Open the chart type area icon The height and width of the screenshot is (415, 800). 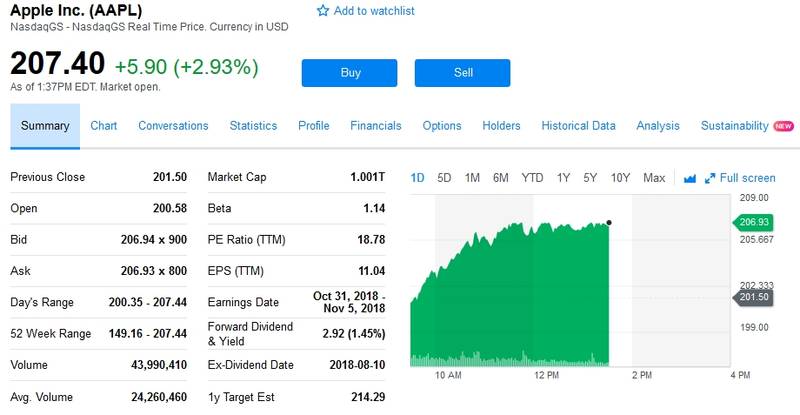pos(690,178)
